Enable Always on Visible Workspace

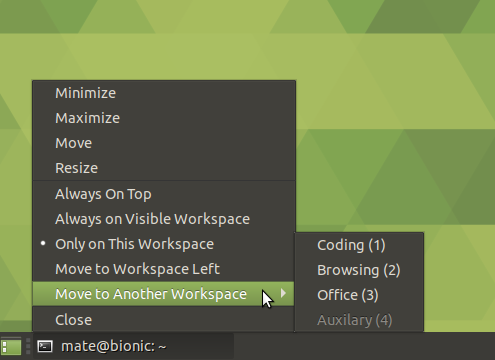pyautogui.click(x=163, y=219)
